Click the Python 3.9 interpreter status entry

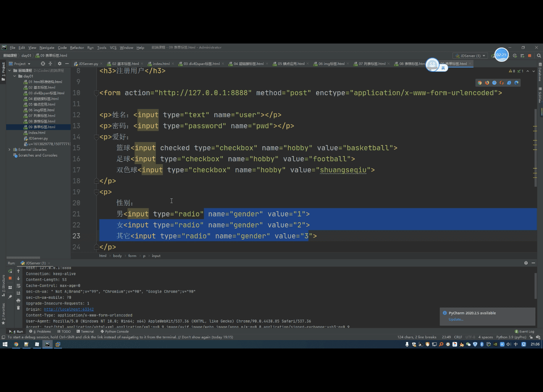pos(511,337)
